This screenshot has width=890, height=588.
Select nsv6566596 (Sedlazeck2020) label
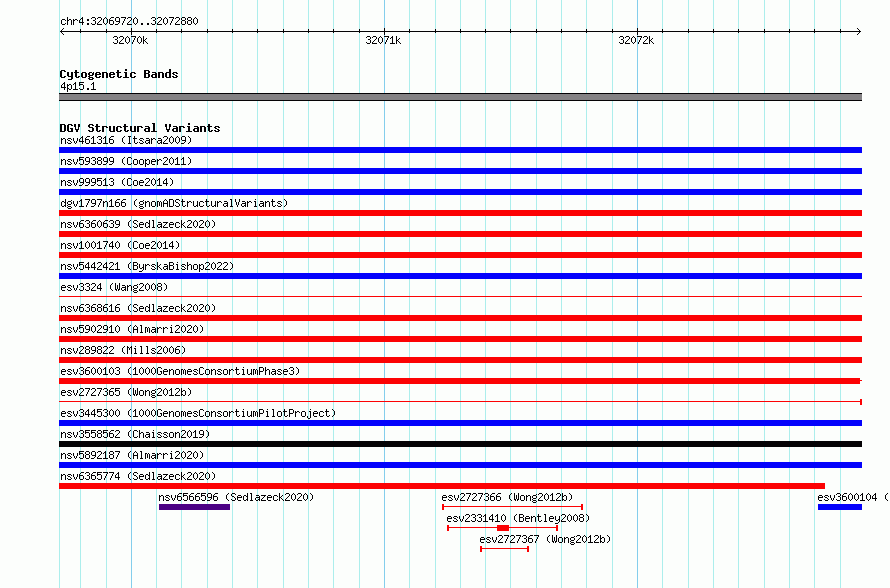[x=236, y=497]
